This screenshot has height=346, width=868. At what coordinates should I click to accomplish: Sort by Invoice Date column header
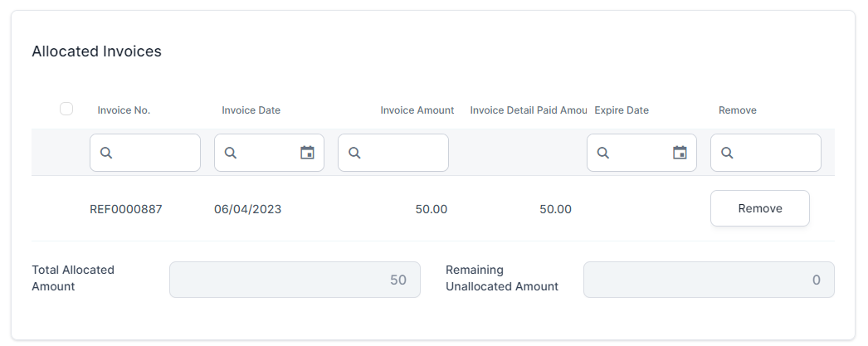[251, 110]
